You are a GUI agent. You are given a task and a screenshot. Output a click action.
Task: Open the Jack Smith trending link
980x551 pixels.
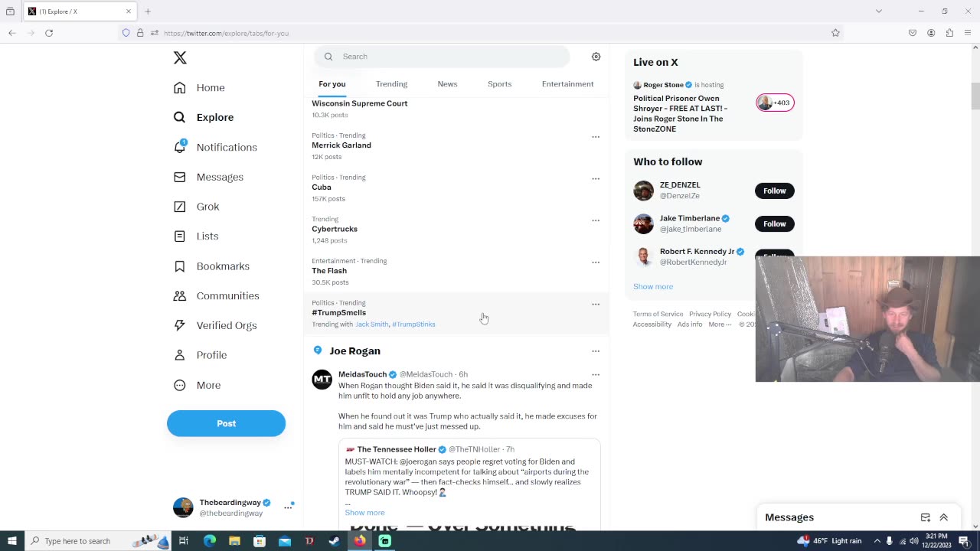[372, 324]
